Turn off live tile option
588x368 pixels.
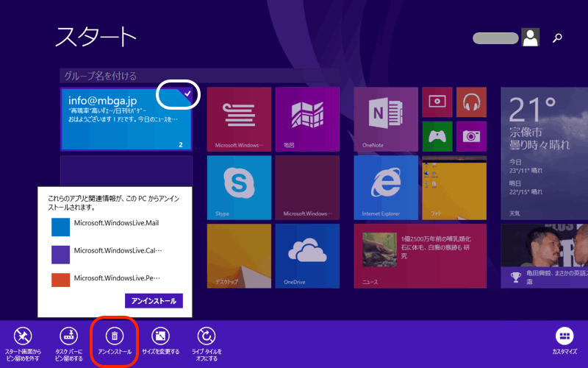[x=207, y=336]
